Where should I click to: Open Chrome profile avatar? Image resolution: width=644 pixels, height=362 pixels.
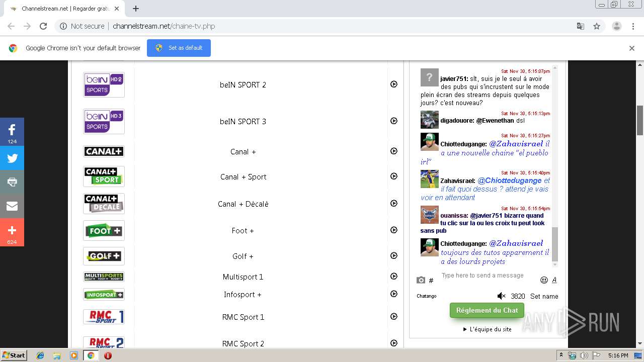617,26
